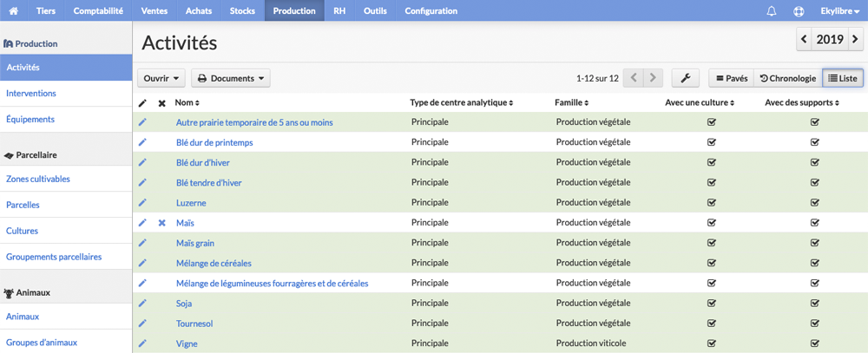Edit Maïs row using pencil icon
Screen dimensions: 868x353
click(142, 222)
